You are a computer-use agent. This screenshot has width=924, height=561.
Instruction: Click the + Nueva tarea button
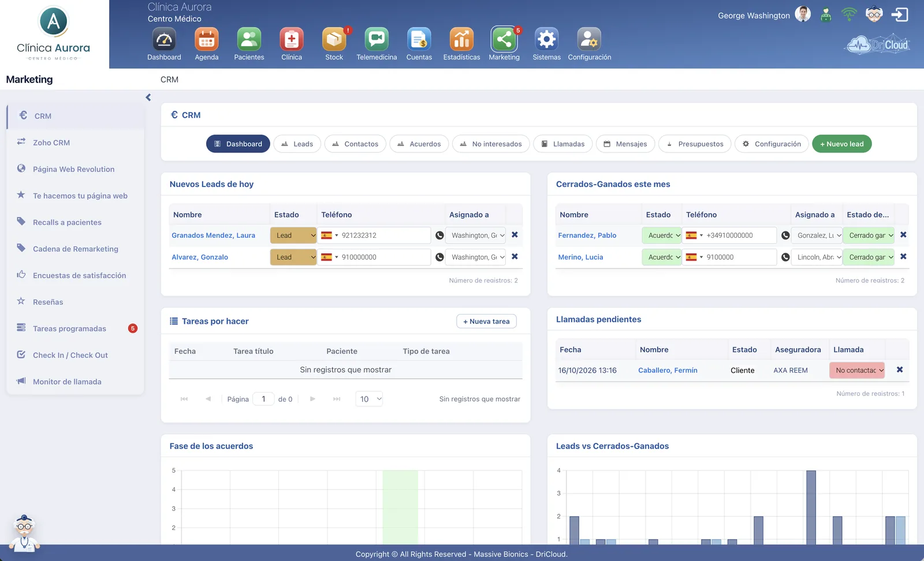coord(486,321)
